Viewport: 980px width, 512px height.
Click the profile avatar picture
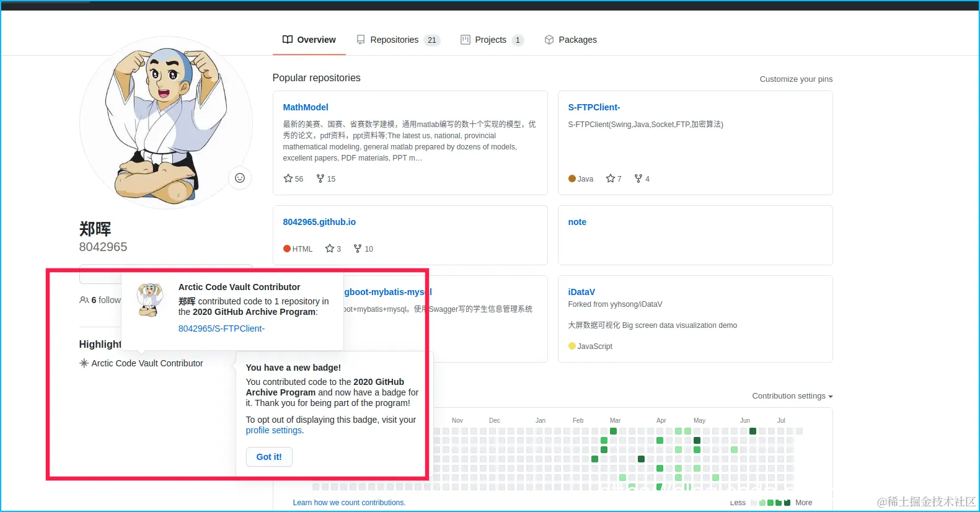[x=166, y=123]
